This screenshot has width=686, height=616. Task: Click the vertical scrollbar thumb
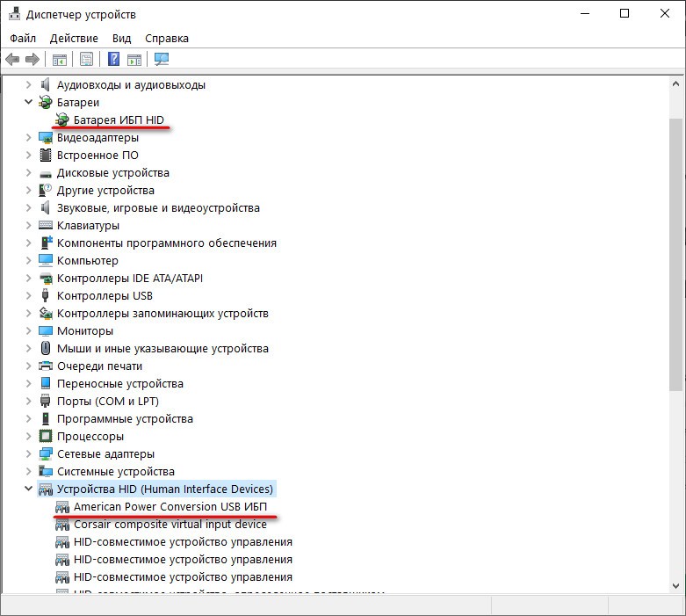(x=675, y=254)
